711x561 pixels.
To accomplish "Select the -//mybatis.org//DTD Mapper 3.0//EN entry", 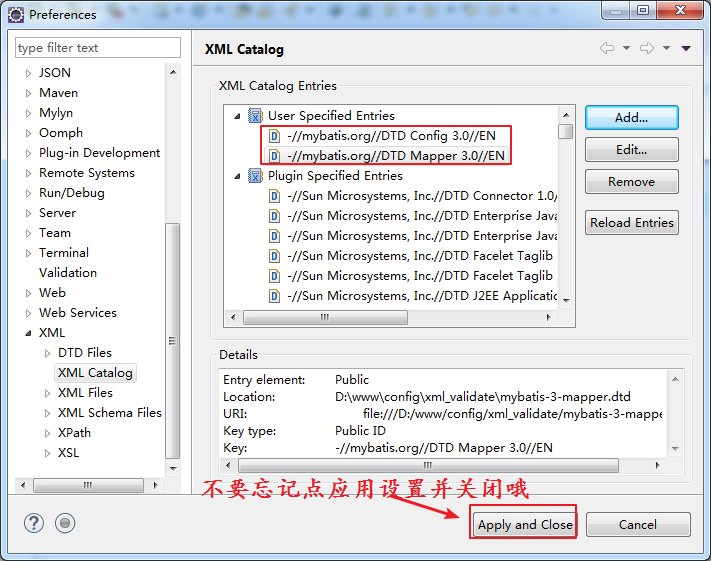I will coord(396,156).
